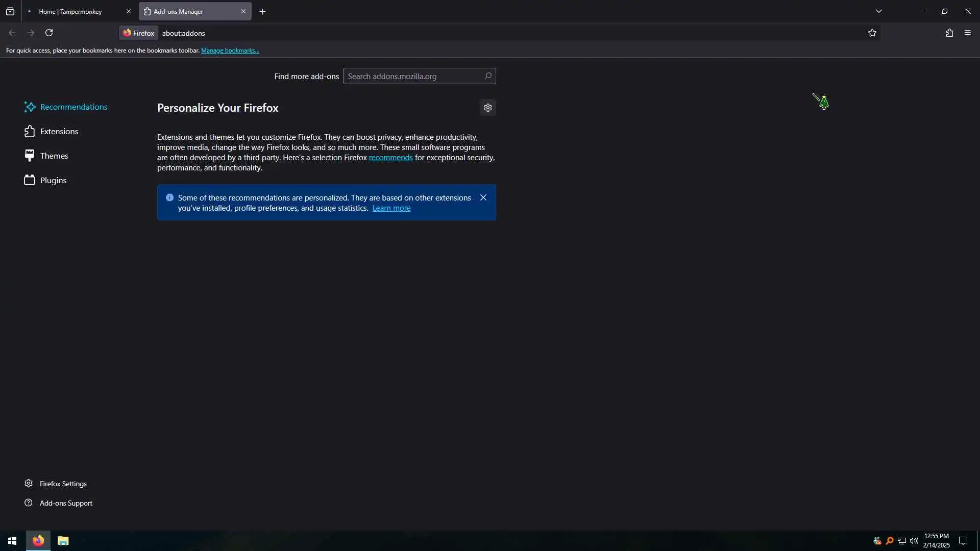Open Firefox View icon in tab bar
Image resolution: width=980 pixels, height=551 pixels.
(10, 11)
